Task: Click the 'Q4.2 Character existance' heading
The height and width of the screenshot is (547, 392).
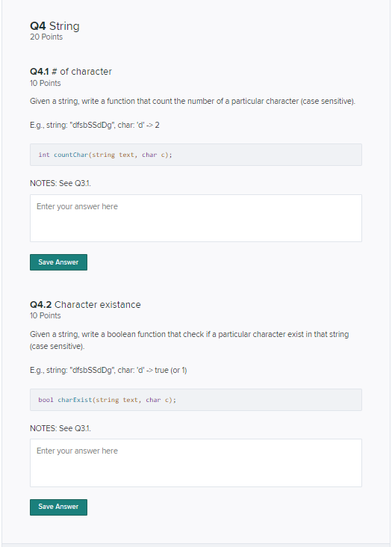Action: click(85, 305)
